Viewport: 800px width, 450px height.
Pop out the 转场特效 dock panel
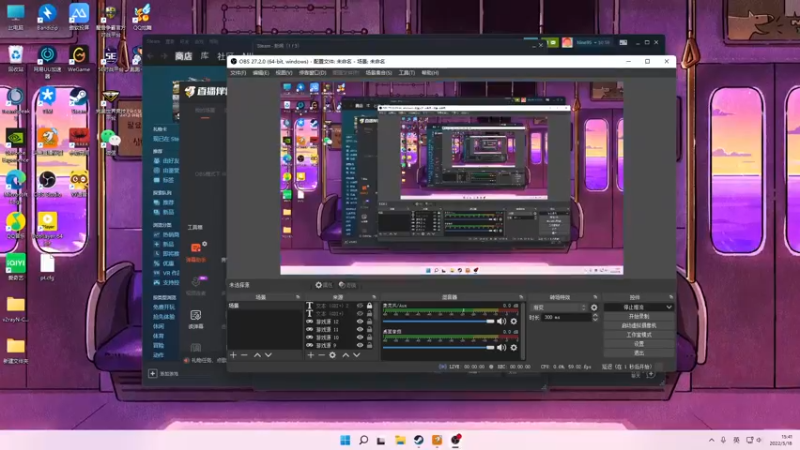point(595,297)
